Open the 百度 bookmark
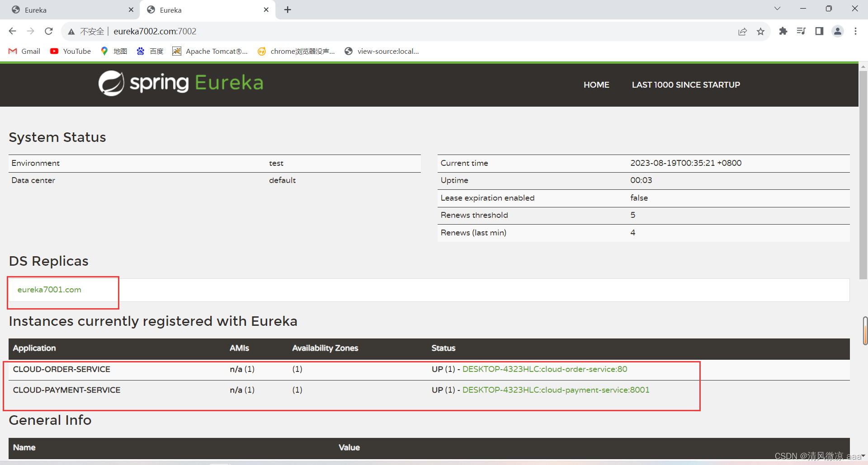The image size is (868, 465). (x=150, y=51)
